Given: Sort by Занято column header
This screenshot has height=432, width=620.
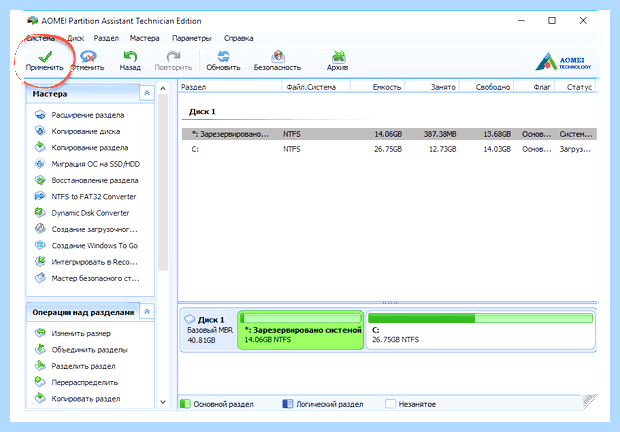Looking at the screenshot, I should 432,87.
